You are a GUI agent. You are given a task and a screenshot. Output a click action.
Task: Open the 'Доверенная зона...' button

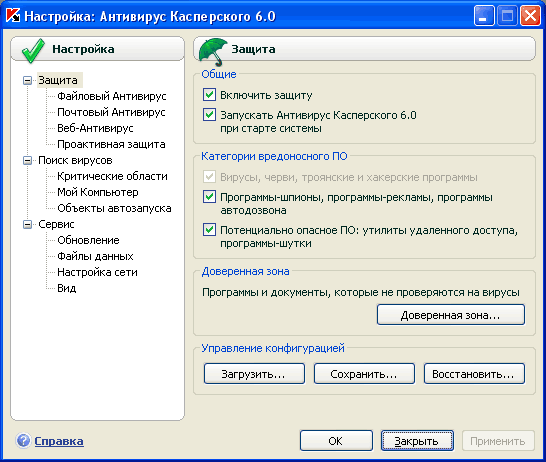pos(451,315)
